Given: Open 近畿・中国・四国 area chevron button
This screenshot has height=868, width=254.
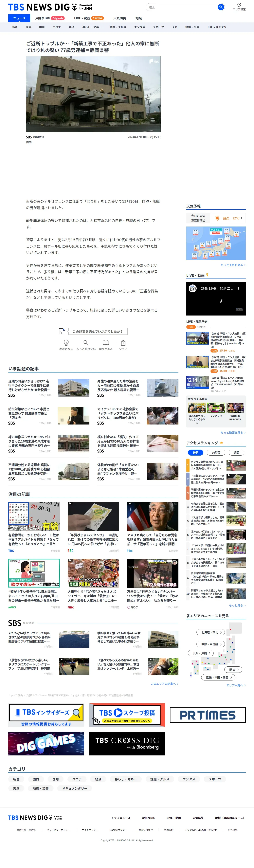Looking at the screenshot, I should click(x=218, y=677).
